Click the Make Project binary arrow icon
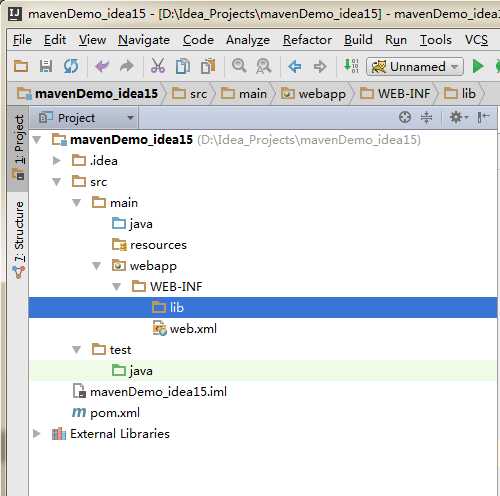This screenshot has width=500, height=496. (x=351, y=66)
